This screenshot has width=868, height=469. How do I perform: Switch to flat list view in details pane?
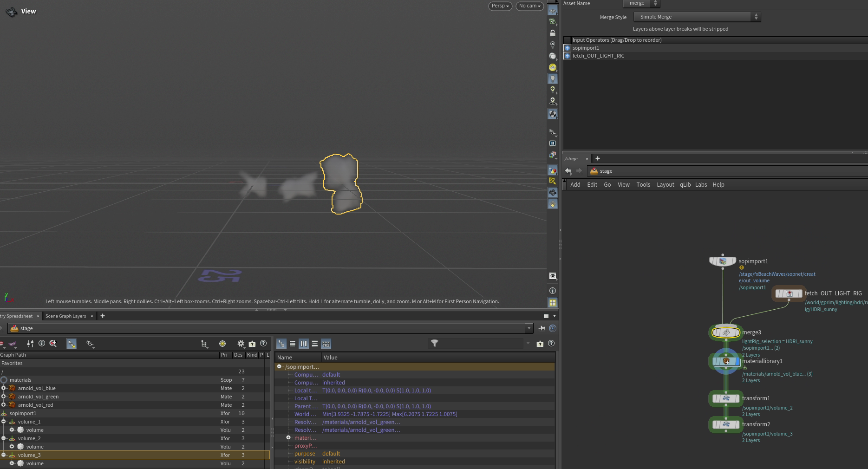point(293,344)
